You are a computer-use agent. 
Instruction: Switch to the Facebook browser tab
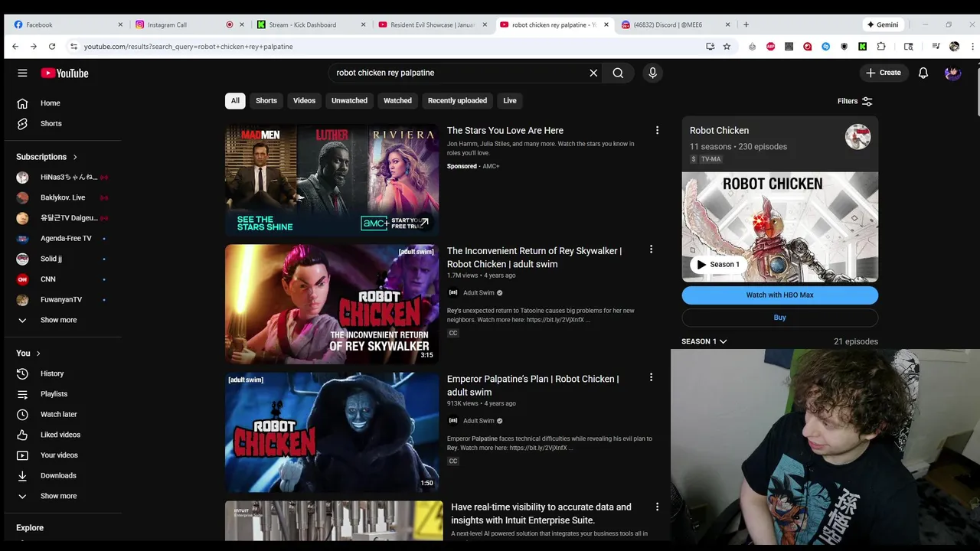coord(67,24)
